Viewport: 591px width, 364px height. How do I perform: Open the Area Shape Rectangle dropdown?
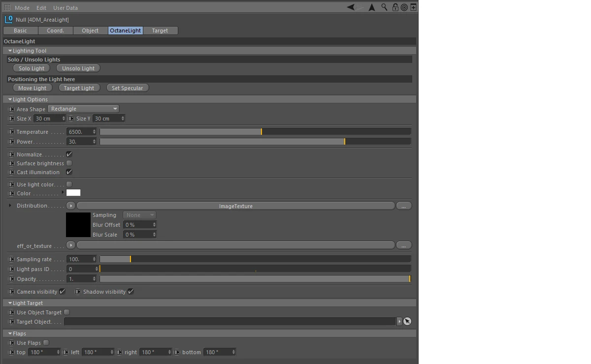[x=84, y=109]
